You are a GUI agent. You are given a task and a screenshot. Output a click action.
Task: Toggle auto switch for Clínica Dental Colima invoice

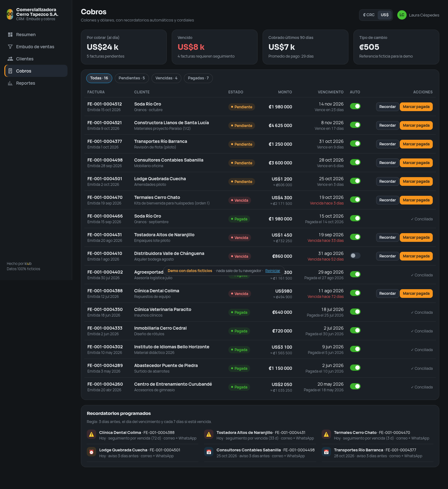355,293
